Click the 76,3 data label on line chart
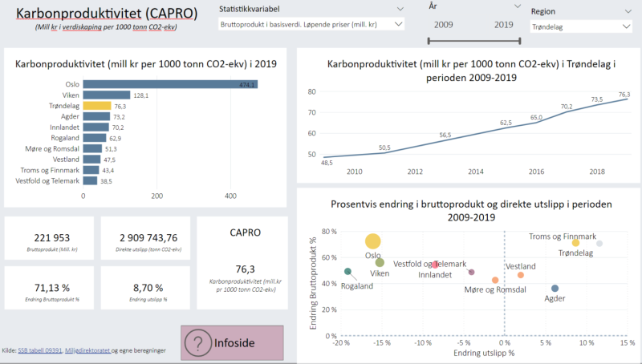 (x=624, y=95)
